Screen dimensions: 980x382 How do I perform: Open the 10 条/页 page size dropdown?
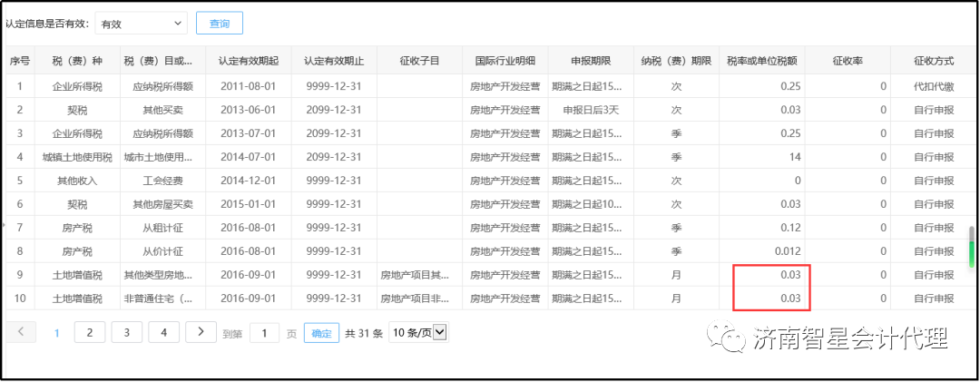[418, 333]
